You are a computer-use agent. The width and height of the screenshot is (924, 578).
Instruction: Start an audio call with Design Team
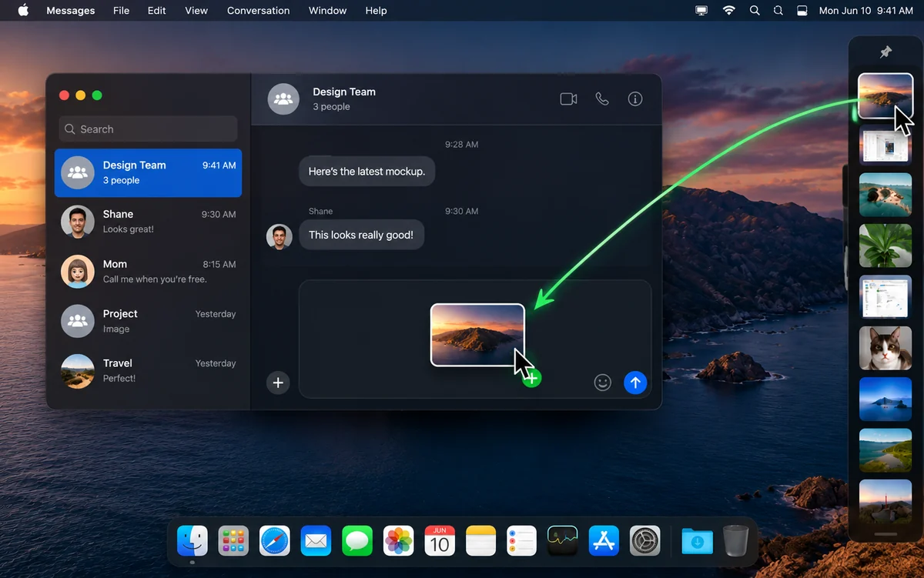pos(602,99)
